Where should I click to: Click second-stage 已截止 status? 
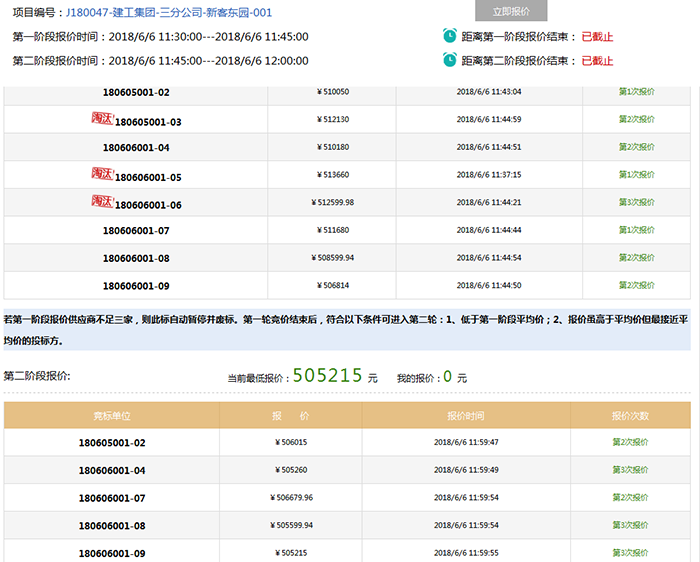pyautogui.click(x=597, y=61)
